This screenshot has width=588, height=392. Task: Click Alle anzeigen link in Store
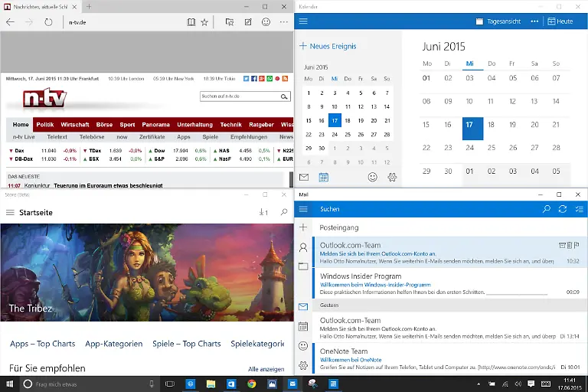point(266,369)
